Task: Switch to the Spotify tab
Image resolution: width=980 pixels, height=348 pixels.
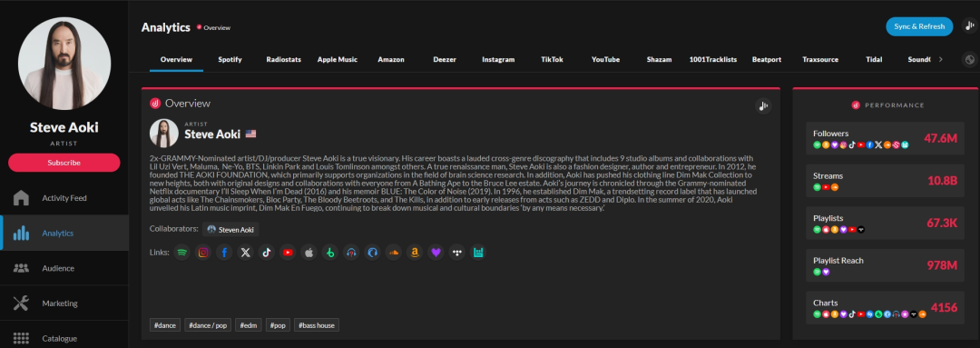Action: [x=230, y=59]
